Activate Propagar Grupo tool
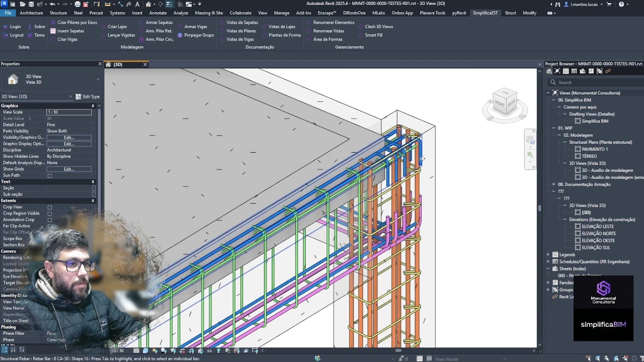644x362 pixels. 196,35
